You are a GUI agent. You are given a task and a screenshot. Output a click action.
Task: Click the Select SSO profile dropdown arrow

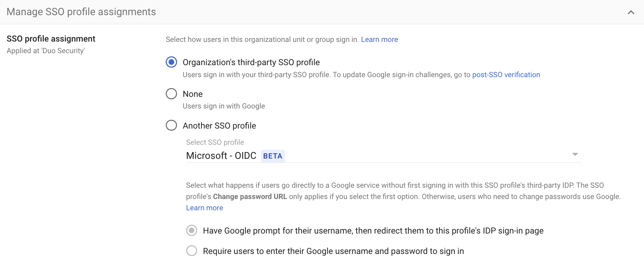click(x=575, y=155)
